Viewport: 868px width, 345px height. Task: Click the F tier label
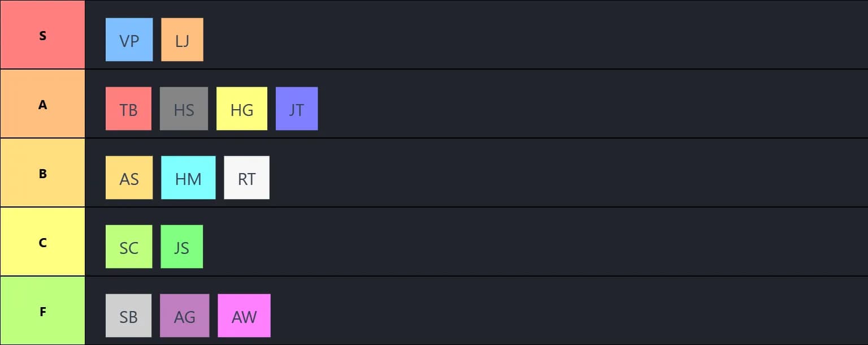coord(42,311)
